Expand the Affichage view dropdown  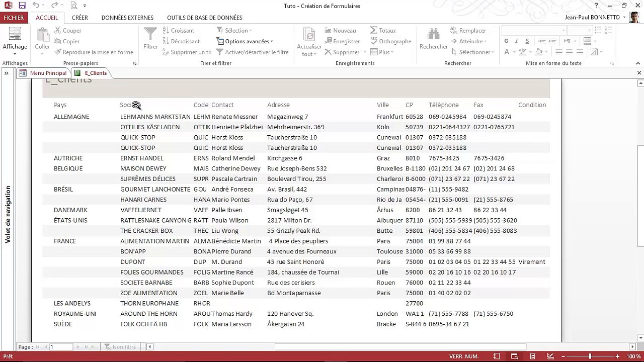coord(15,54)
